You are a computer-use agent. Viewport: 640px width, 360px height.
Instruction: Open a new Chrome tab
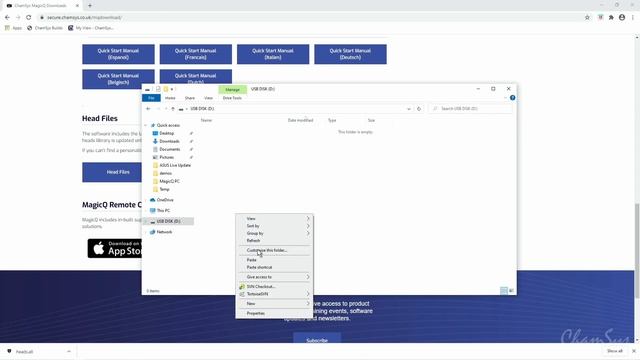[90, 6]
